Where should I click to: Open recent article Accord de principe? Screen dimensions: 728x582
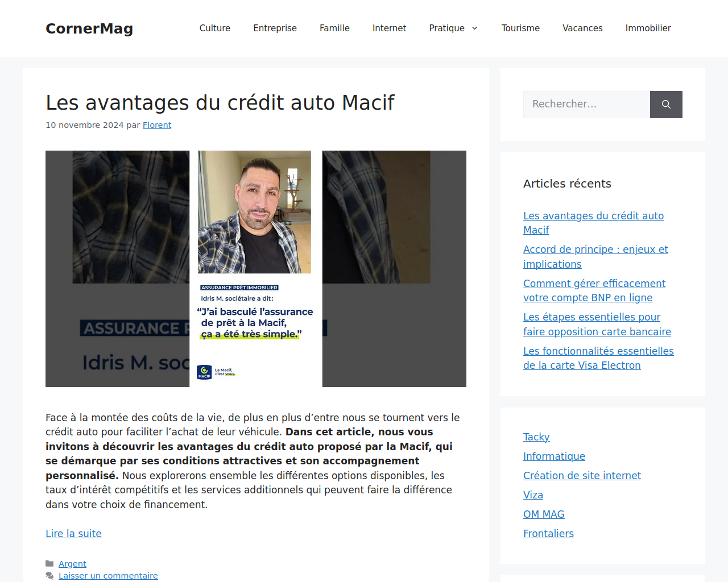[x=595, y=257]
